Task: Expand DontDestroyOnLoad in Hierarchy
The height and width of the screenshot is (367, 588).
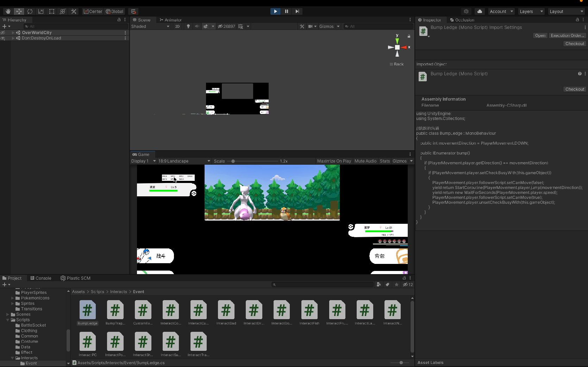Action: (13, 38)
